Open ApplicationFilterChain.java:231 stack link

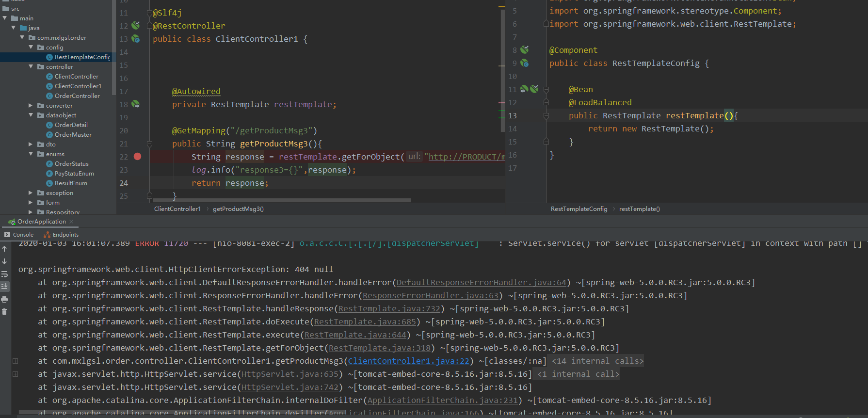point(442,400)
